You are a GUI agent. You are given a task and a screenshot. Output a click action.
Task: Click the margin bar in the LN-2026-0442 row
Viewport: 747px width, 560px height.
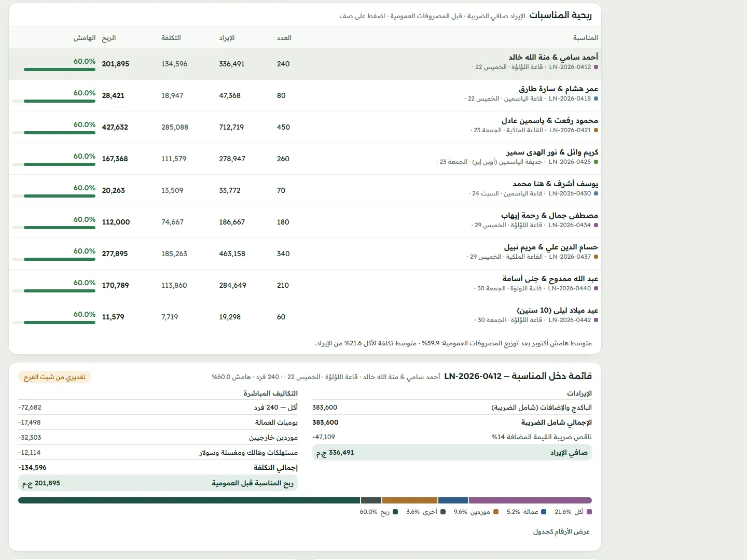coord(53,323)
